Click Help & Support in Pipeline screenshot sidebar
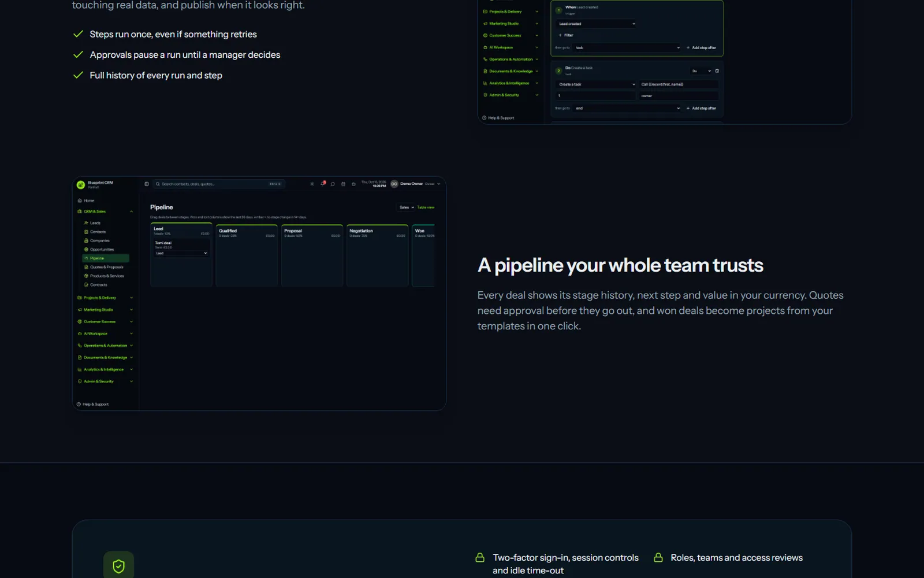Viewport: 924px width, 578px height. click(x=93, y=404)
